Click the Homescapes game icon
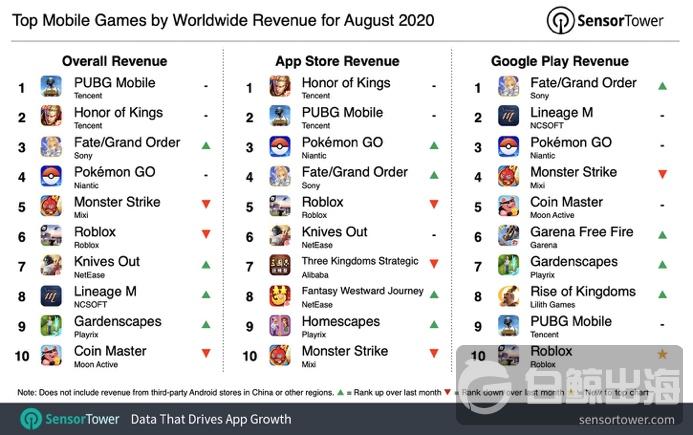This screenshot has width=693, height=435. [x=279, y=325]
